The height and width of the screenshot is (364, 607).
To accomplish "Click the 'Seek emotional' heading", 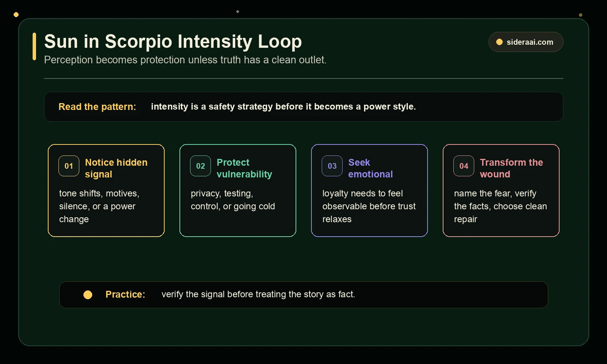I will click(371, 168).
